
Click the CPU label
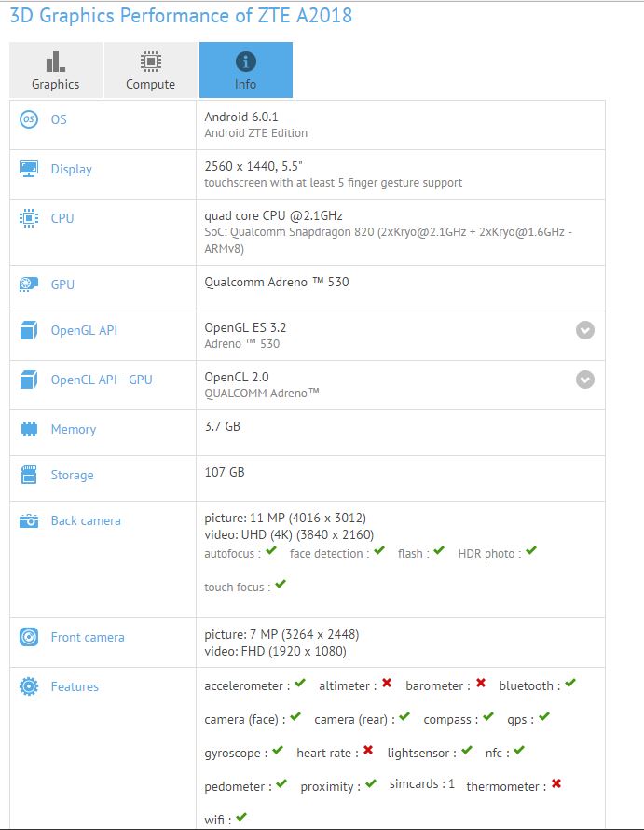(62, 218)
